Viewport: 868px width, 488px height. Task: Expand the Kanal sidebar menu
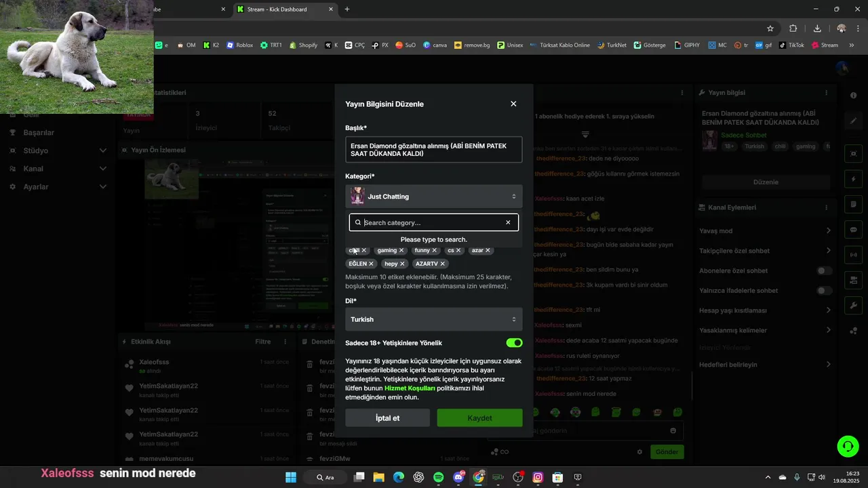pyautogui.click(x=57, y=169)
